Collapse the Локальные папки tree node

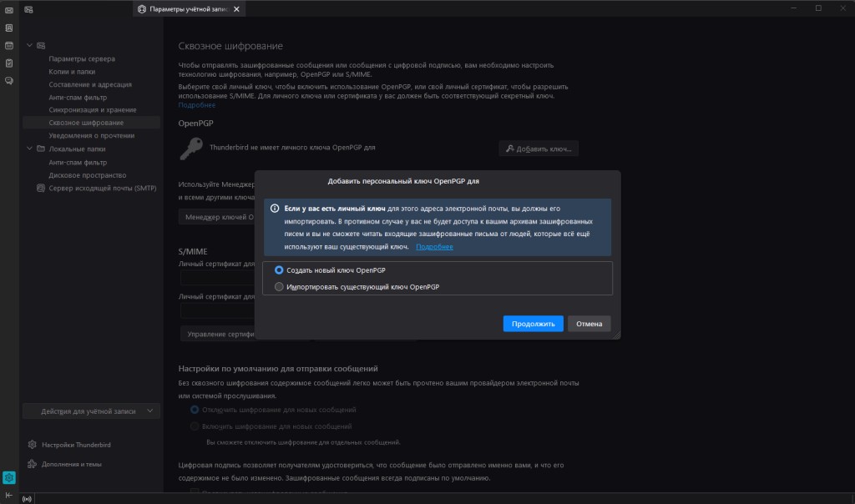(29, 149)
